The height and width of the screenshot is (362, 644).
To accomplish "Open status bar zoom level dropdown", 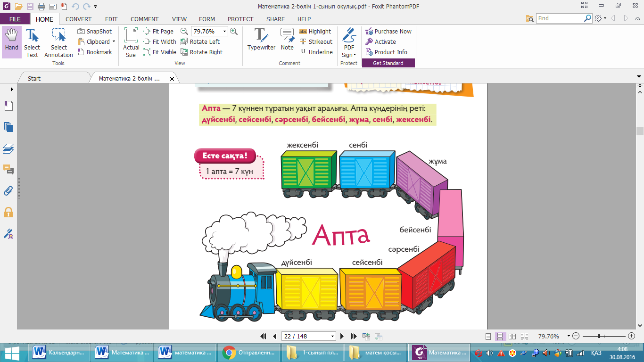I will (x=569, y=337).
